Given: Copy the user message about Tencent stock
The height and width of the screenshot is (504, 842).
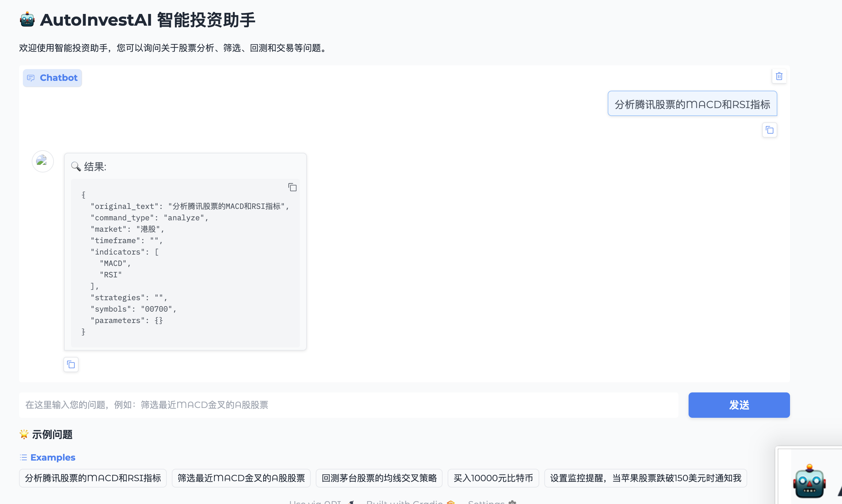Looking at the screenshot, I should (x=769, y=130).
